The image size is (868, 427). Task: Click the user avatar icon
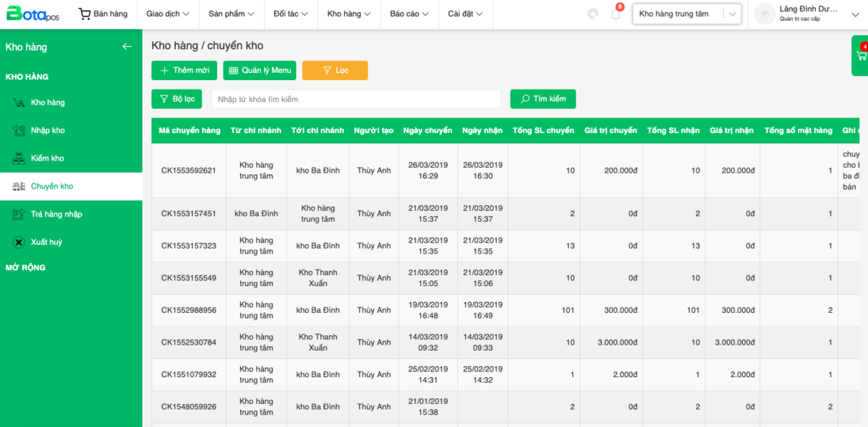click(765, 14)
